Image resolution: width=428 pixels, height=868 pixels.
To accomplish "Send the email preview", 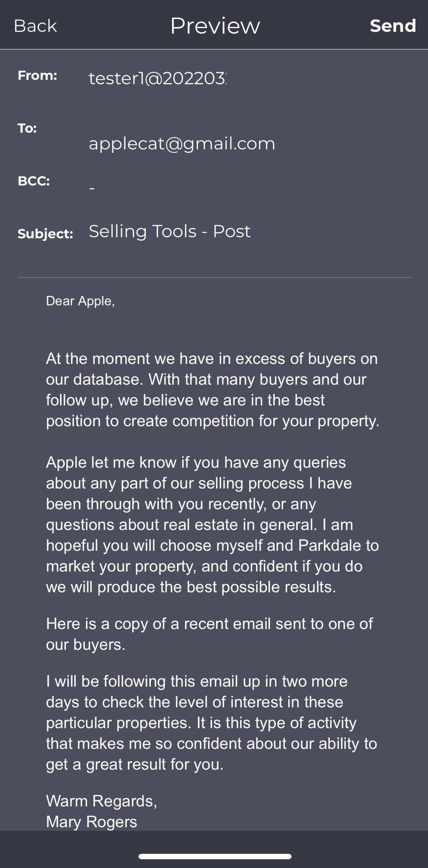I will [393, 26].
